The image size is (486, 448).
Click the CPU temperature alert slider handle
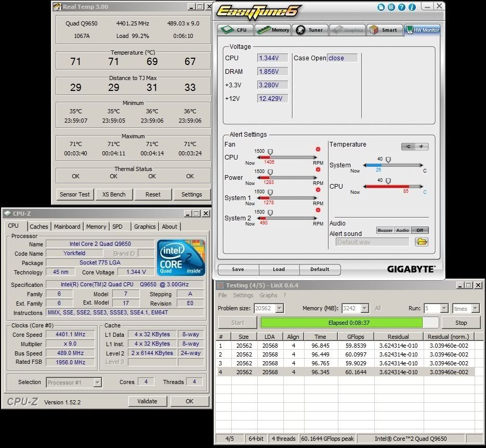388,181
